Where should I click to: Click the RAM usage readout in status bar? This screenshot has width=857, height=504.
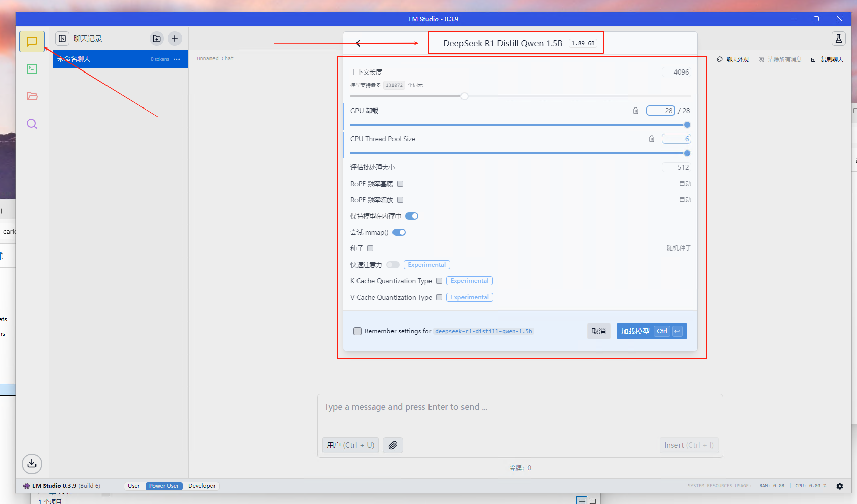tap(772, 486)
